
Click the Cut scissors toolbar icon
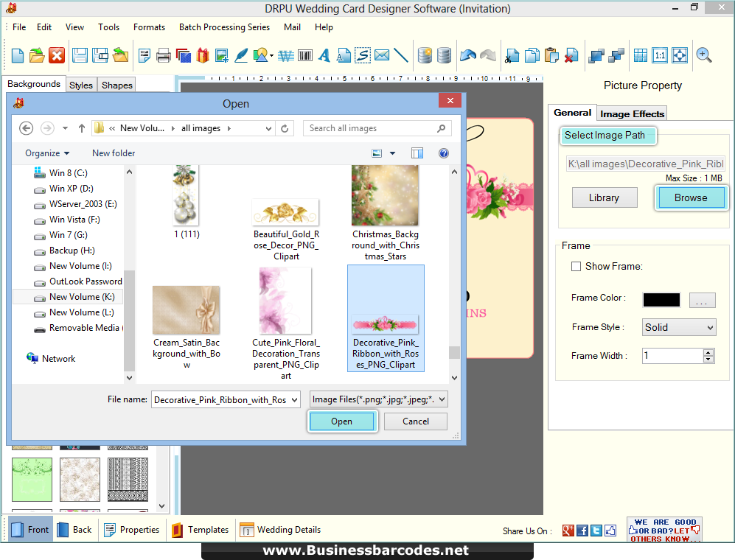[512, 55]
